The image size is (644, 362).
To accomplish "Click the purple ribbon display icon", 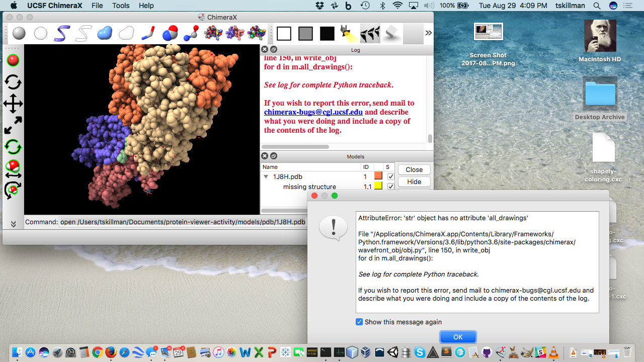I will 62,34.
